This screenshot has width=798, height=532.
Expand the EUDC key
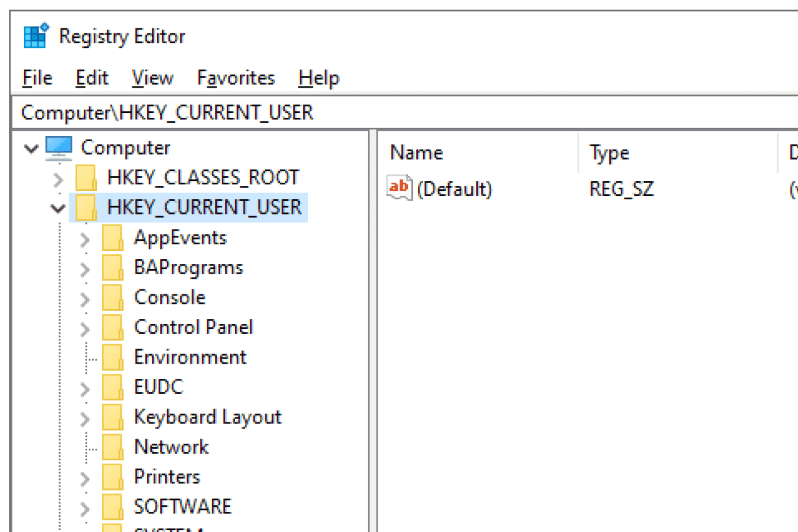click(85, 389)
